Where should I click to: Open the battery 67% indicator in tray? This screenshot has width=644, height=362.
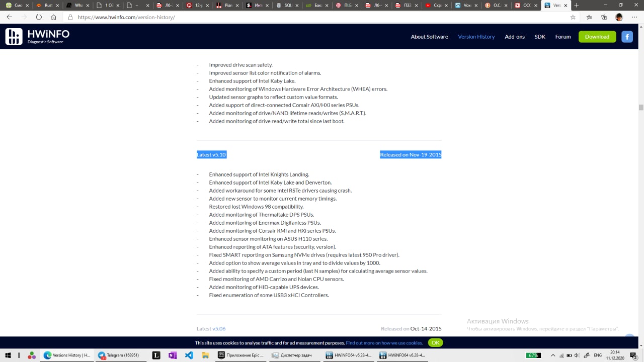(x=533, y=355)
